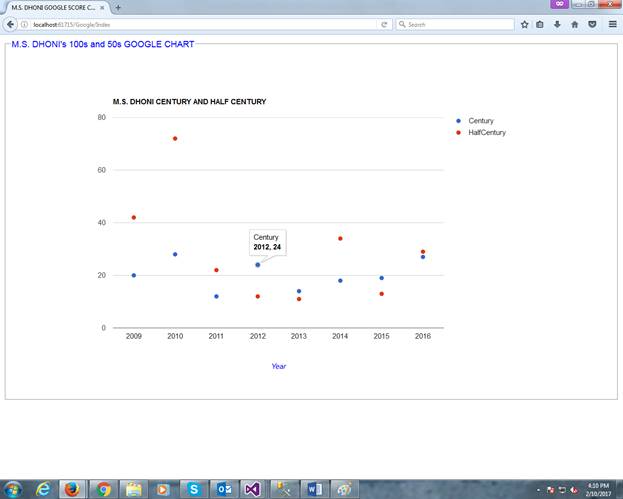Select the 2013 Century blue point
This screenshot has width=623, height=499.
pyautogui.click(x=299, y=291)
